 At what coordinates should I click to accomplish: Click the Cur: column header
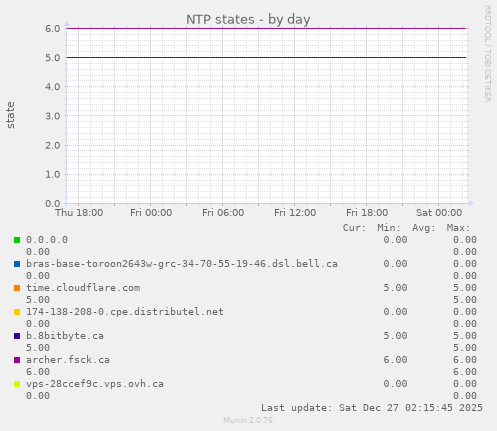(354, 228)
